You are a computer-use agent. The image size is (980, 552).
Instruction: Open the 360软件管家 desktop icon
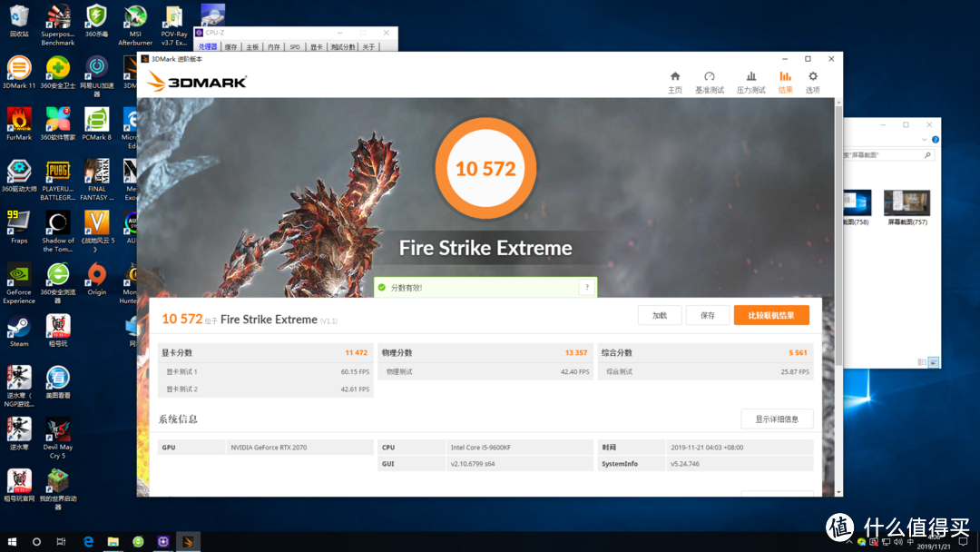click(x=57, y=123)
